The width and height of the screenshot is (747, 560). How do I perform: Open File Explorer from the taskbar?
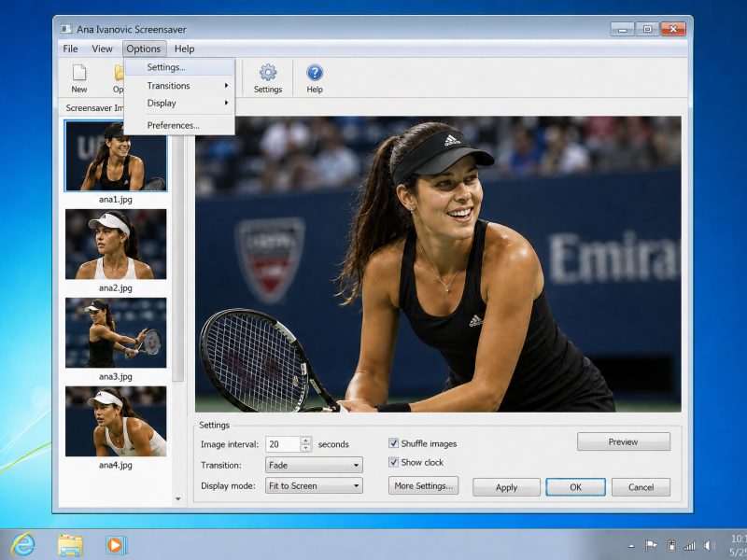[x=70, y=545]
